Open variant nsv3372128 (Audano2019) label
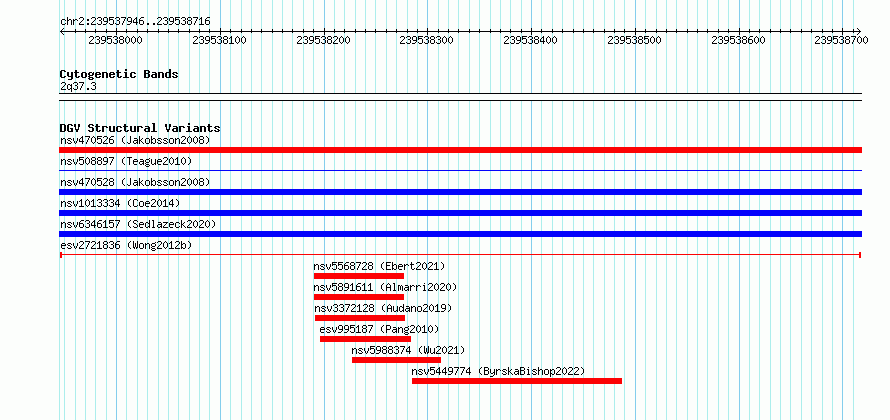The image size is (890, 420). click(x=384, y=308)
